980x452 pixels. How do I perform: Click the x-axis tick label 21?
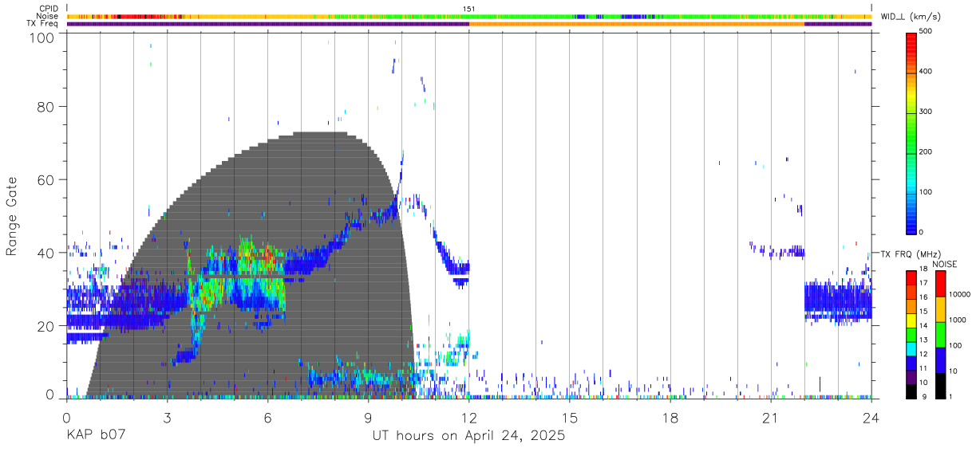[x=771, y=418]
